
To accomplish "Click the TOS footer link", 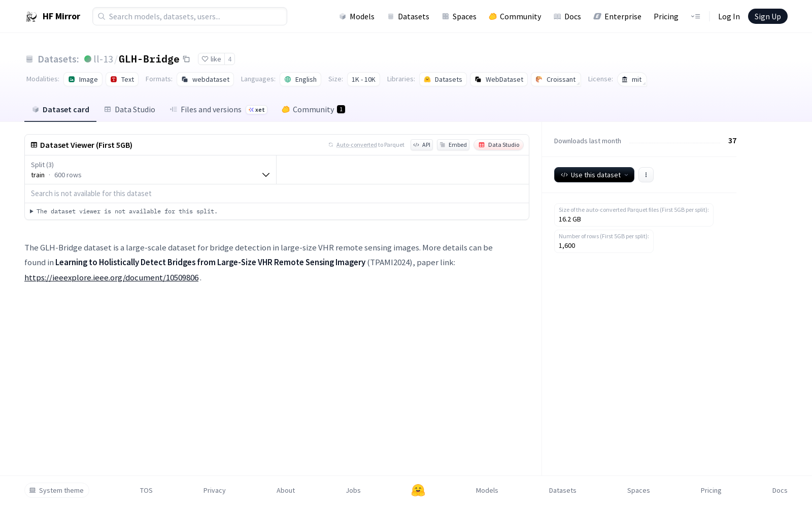I will [146, 490].
